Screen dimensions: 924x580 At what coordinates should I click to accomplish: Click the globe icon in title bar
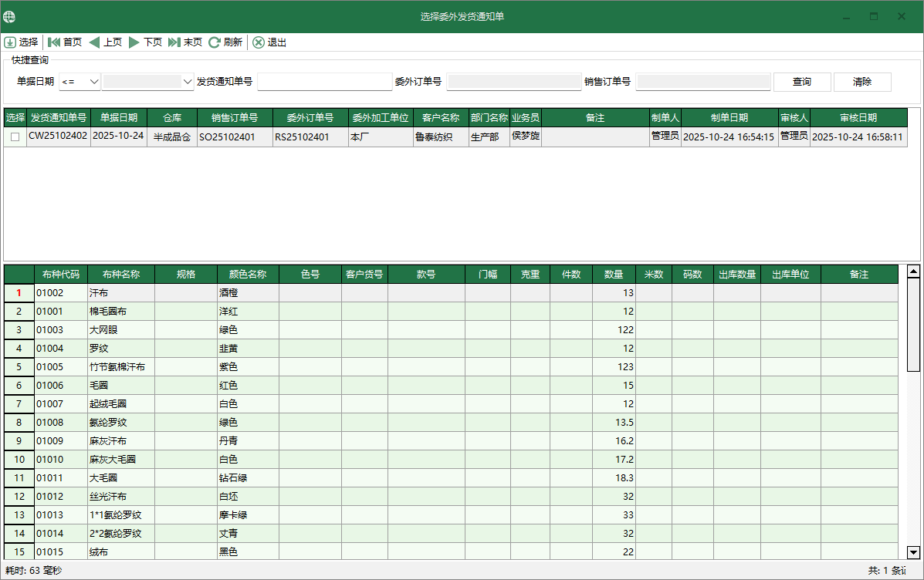(10, 15)
